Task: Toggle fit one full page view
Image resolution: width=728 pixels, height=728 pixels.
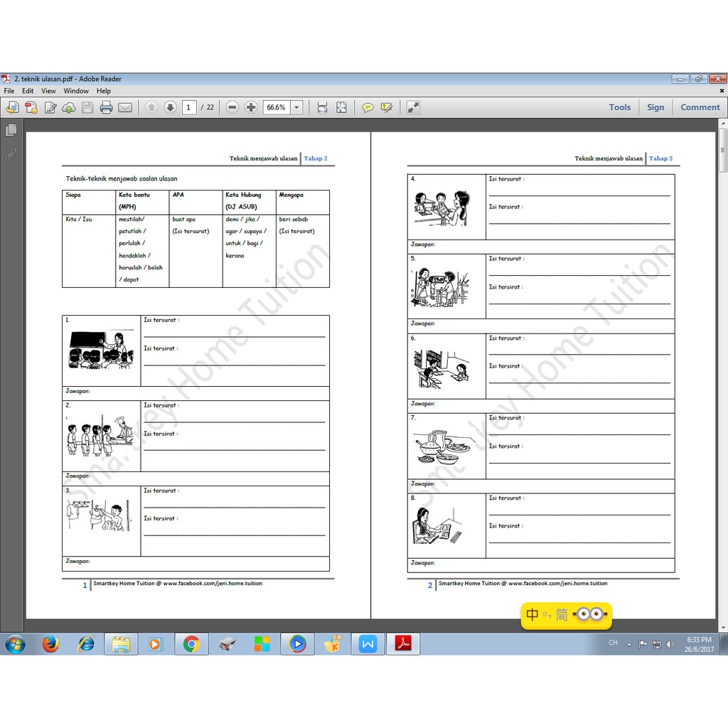Action: pos(341,107)
